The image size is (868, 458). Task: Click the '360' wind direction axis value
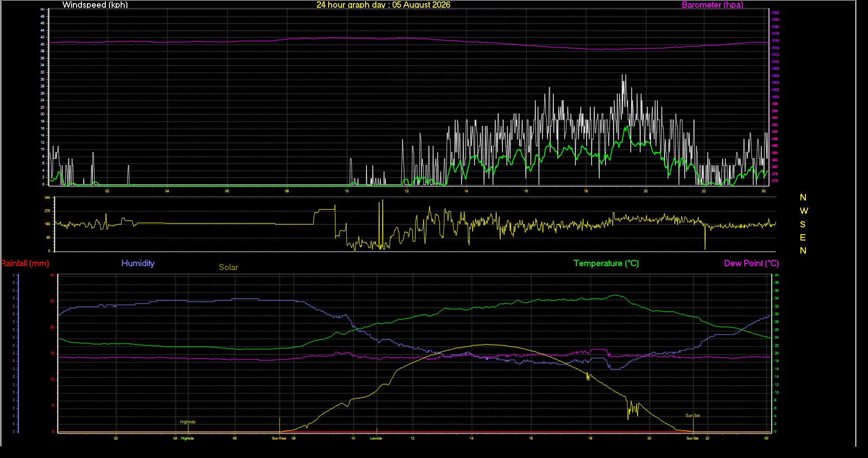[x=47, y=198]
